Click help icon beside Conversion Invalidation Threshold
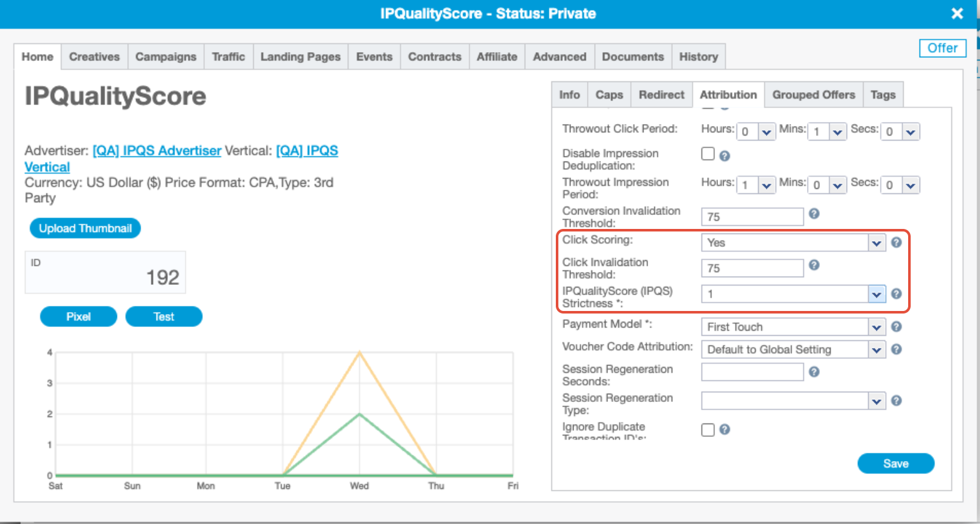Viewport: 980px width, 524px height. click(814, 214)
